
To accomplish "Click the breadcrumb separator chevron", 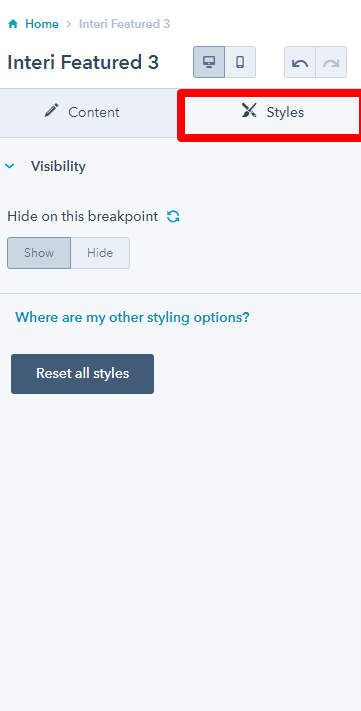I will tap(69, 24).
